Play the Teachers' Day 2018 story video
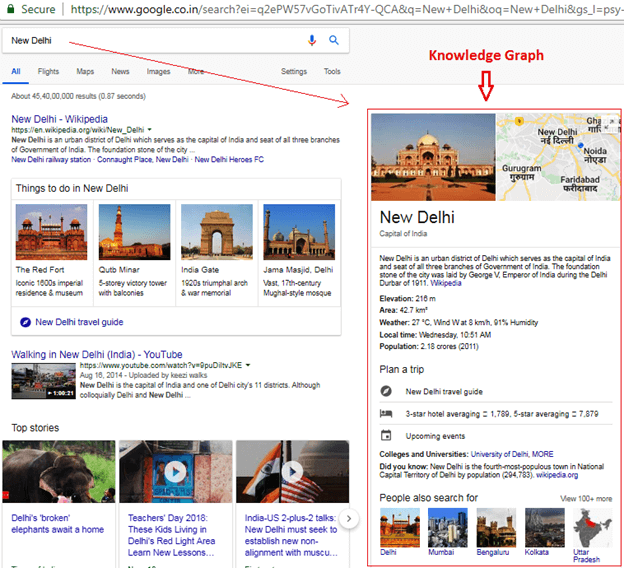 tap(174, 472)
